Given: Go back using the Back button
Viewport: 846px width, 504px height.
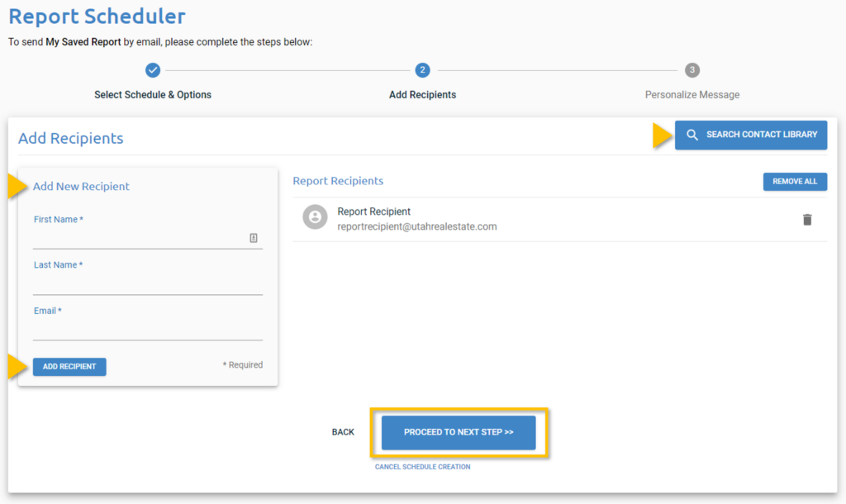Looking at the screenshot, I should [343, 432].
